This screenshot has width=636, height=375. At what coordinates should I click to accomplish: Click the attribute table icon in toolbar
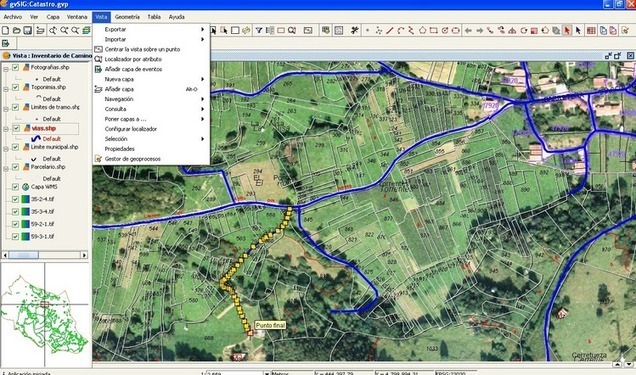click(591, 30)
